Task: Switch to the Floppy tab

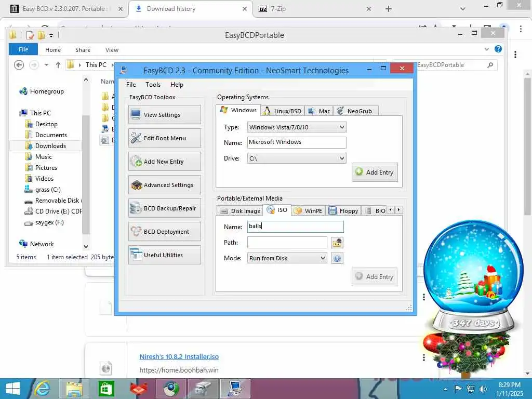Action: tap(343, 211)
